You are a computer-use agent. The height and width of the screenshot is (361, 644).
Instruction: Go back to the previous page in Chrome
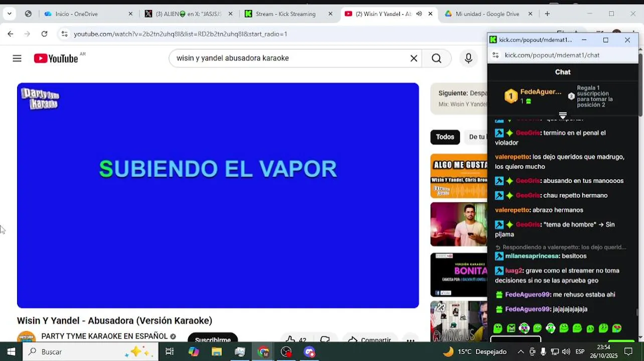(x=10, y=34)
